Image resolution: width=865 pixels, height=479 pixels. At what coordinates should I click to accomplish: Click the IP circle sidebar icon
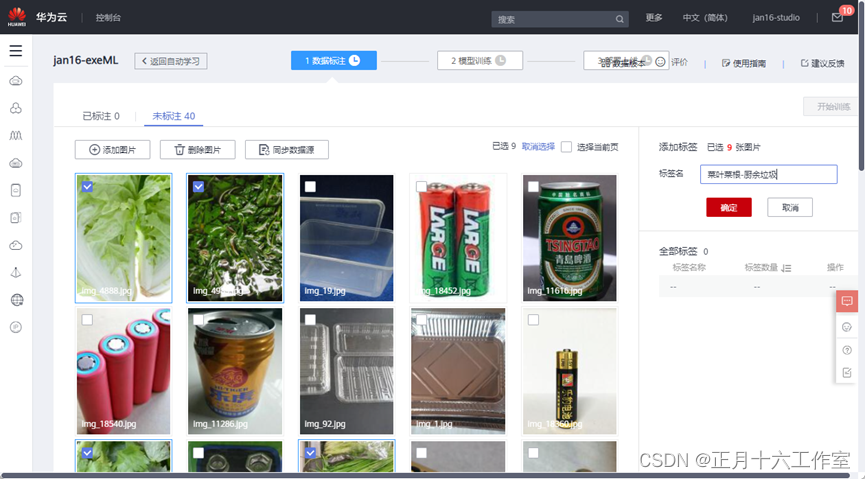pyautogui.click(x=16, y=327)
